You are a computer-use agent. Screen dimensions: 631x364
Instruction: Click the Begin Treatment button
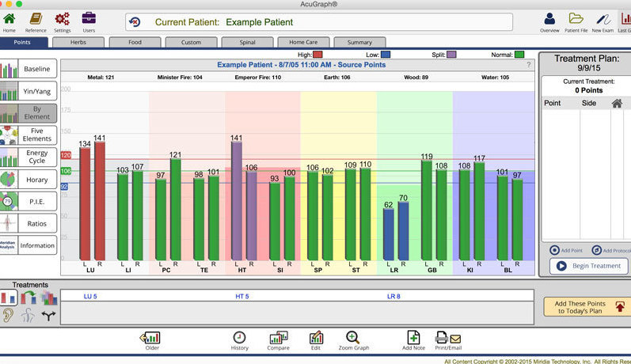(588, 266)
